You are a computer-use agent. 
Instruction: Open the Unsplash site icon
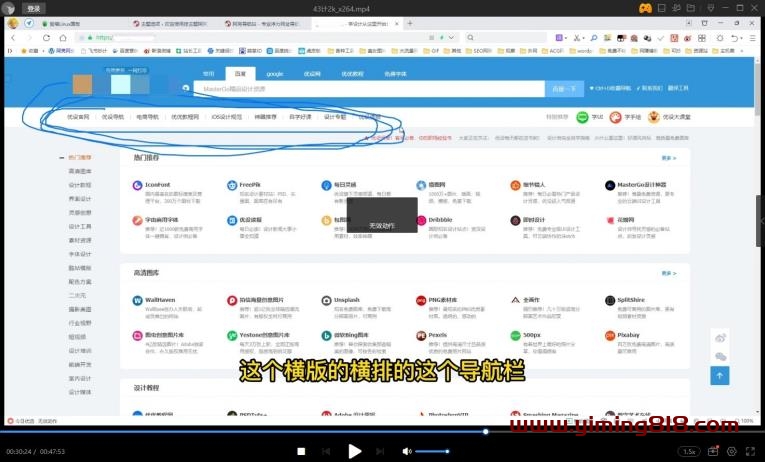(x=326, y=301)
